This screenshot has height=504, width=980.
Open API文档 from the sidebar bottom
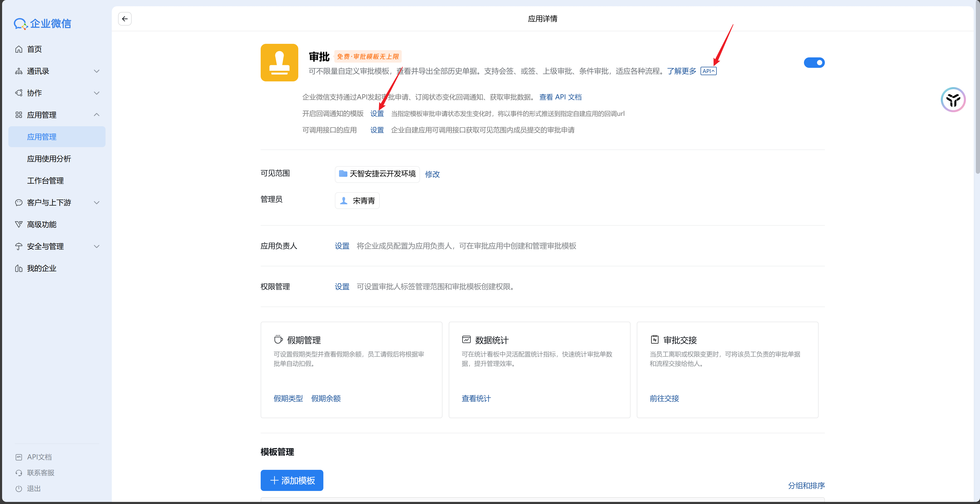click(x=39, y=457)
